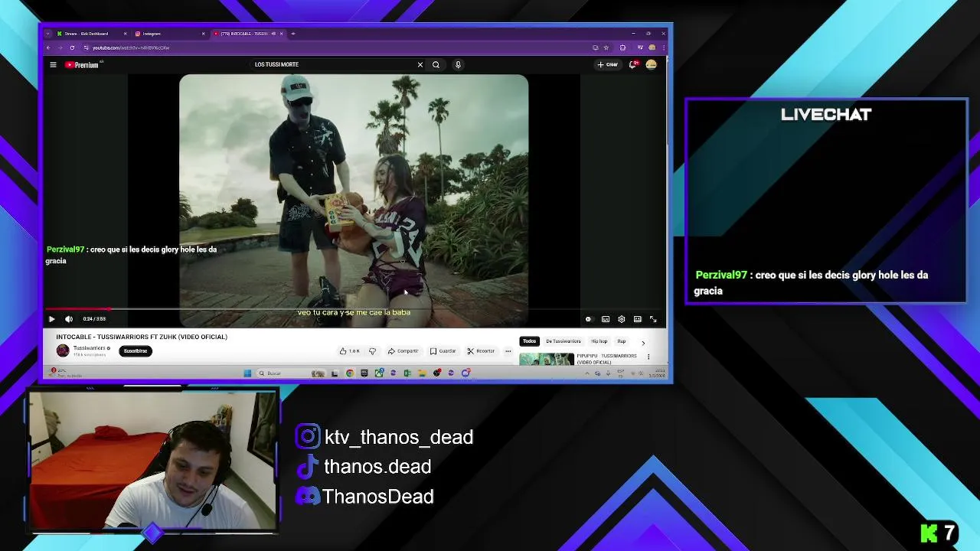Click the Guardar save button
The height and width of the screenshot is (551, 980).
pyautogui.click(x=443, y=351)
